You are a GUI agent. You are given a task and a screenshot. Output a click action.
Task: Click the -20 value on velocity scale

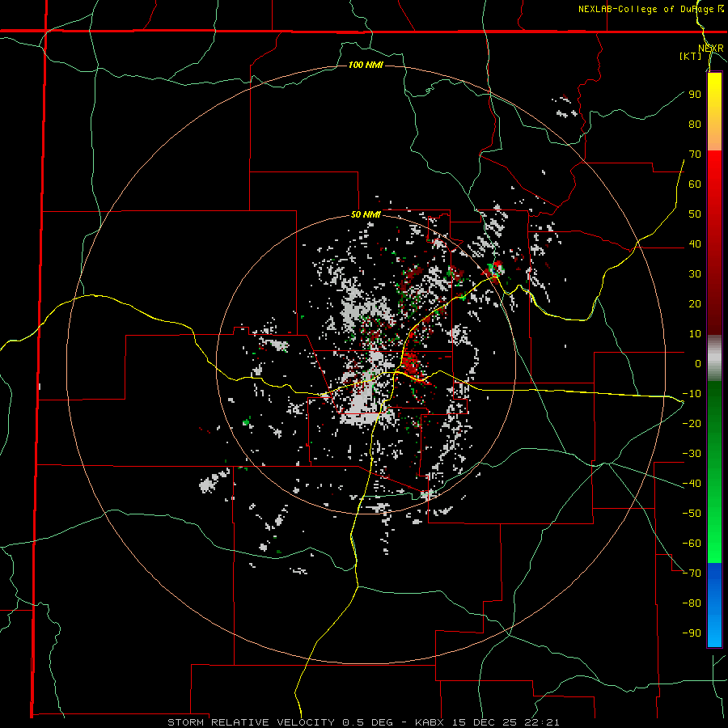pyautogui.click(x=692, y=423)
